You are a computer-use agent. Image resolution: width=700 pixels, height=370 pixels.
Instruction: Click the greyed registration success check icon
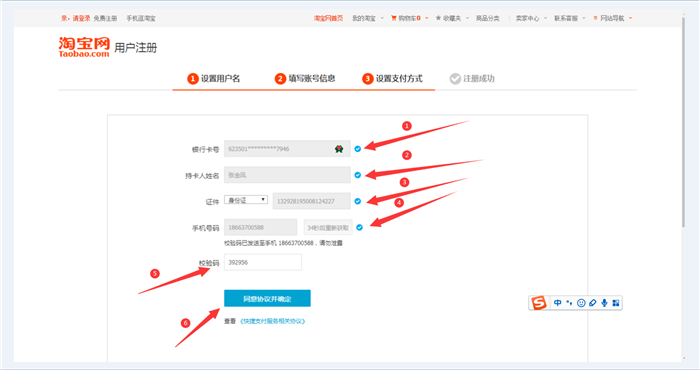[x=455, y=79]
